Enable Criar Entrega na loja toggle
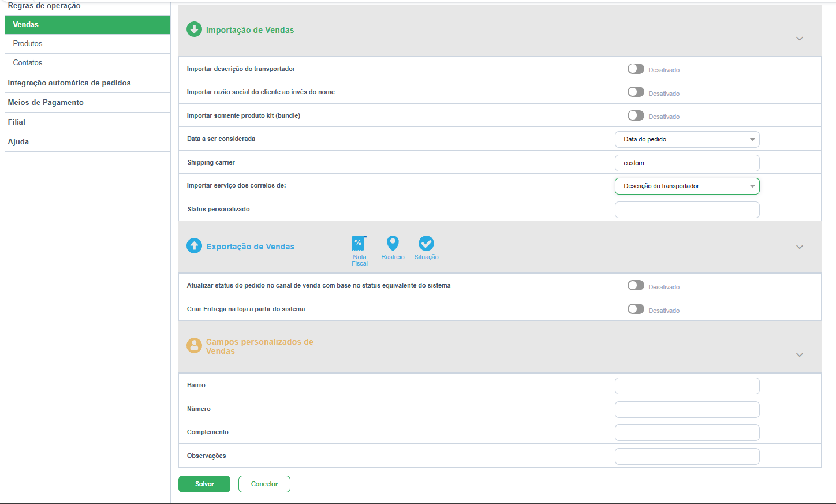The width and height of the screenshot is (836, 504). [x=636, y=309]
